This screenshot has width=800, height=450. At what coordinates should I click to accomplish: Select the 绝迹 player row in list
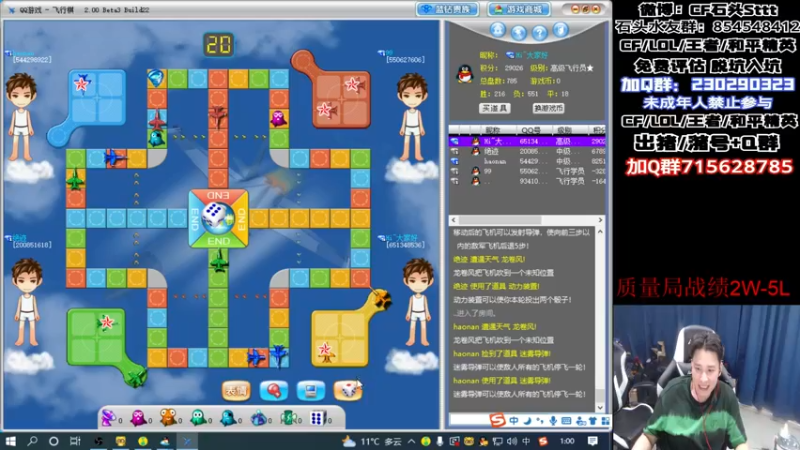527,152
